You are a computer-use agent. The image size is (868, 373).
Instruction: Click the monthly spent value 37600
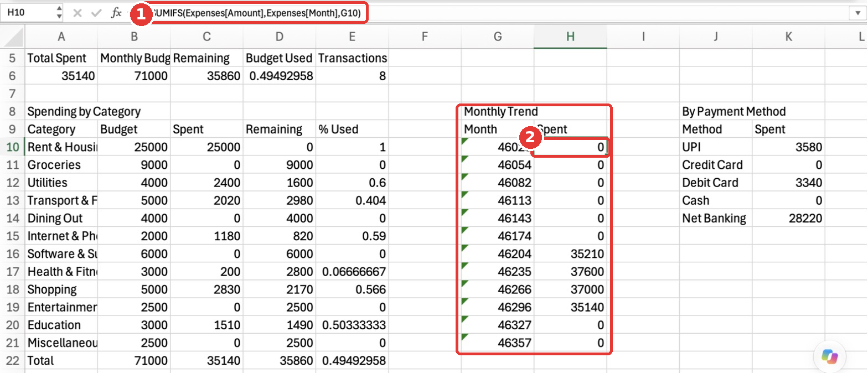(570, 271)
